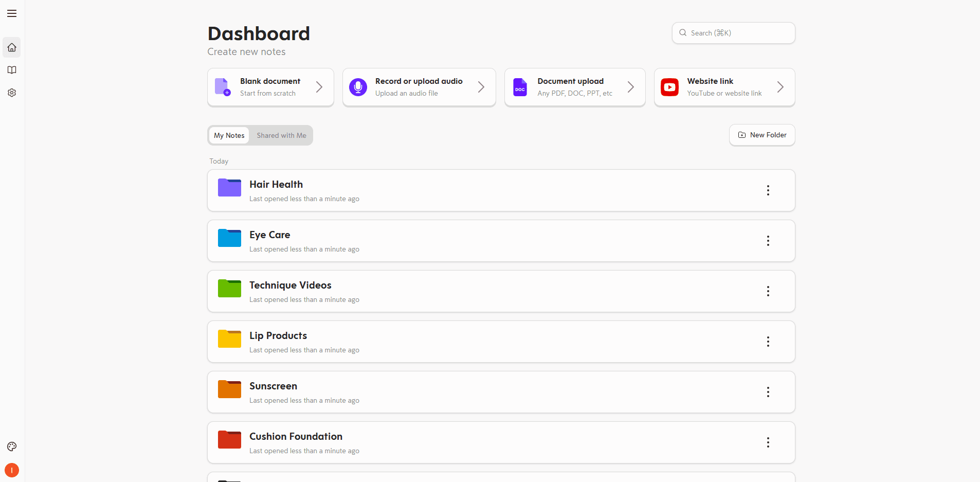
Task: Click 'Start from scratch' subtitle text
Action: pyautogui.click(x=268, y=93)
